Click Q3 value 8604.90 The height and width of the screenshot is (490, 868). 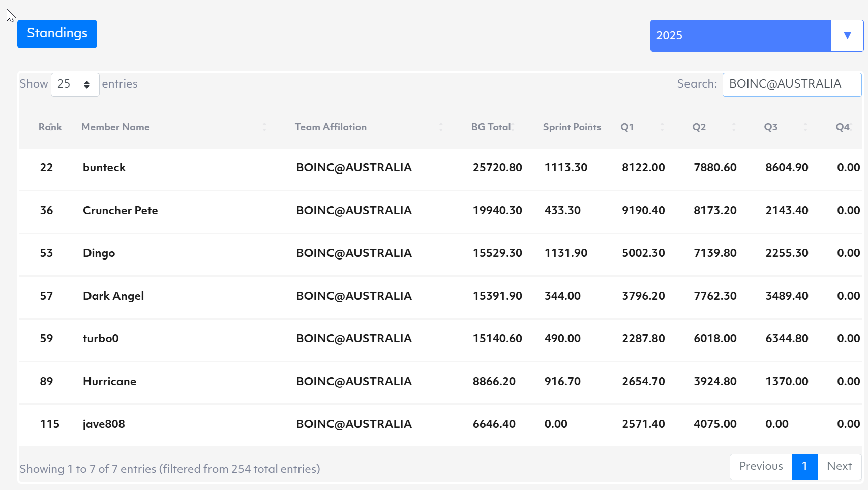(x=787, y=168)
